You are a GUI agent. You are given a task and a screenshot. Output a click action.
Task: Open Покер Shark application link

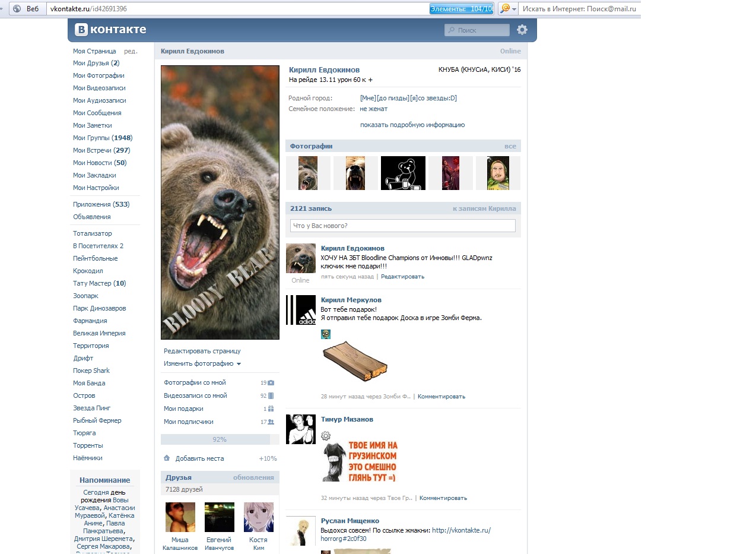coord(91,371)
